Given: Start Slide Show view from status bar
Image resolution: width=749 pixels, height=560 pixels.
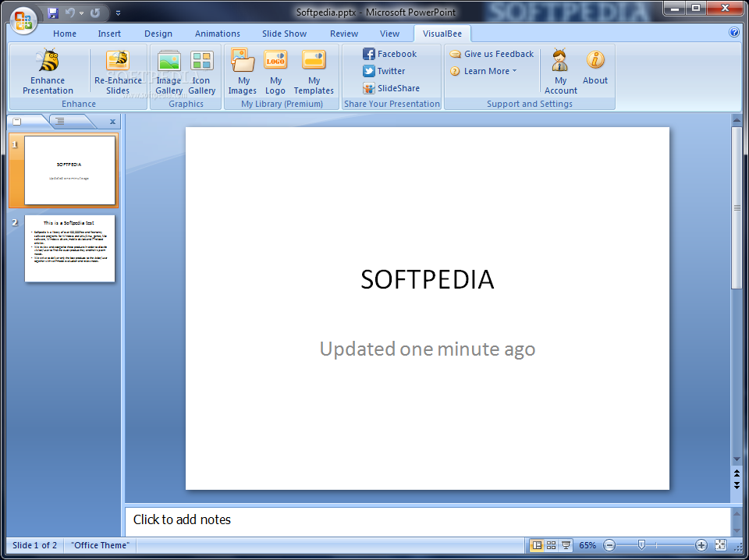Looking at the screenshot, I should (566, 545).
